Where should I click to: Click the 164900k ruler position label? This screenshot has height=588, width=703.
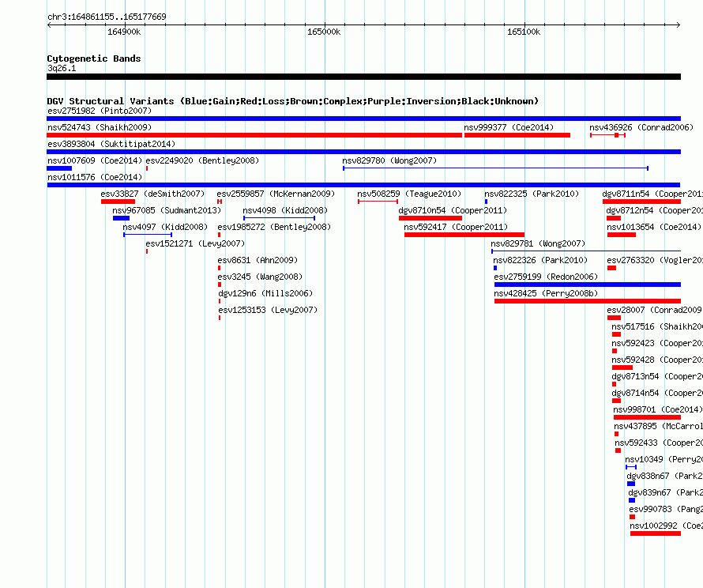point(124,32)
